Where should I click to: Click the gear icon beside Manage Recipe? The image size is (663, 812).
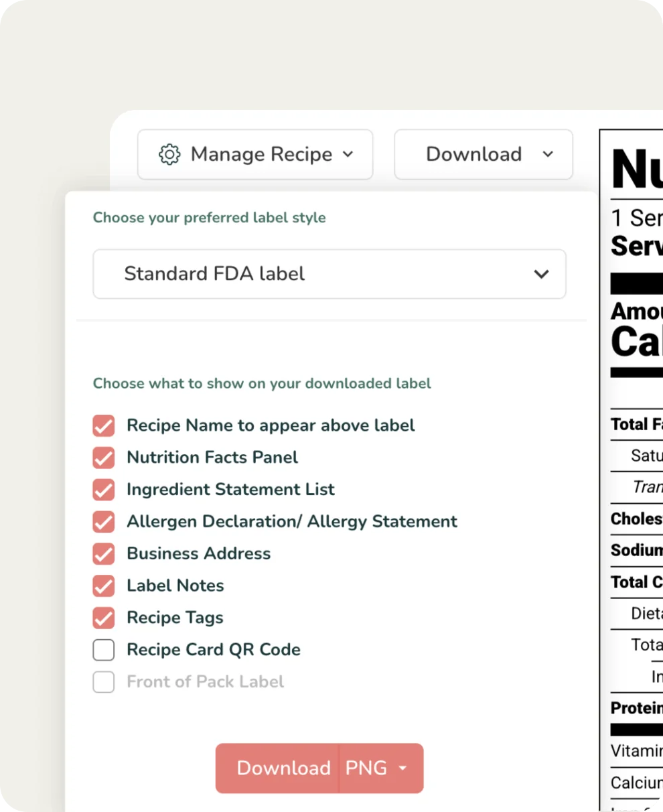[x=169, y=154]
